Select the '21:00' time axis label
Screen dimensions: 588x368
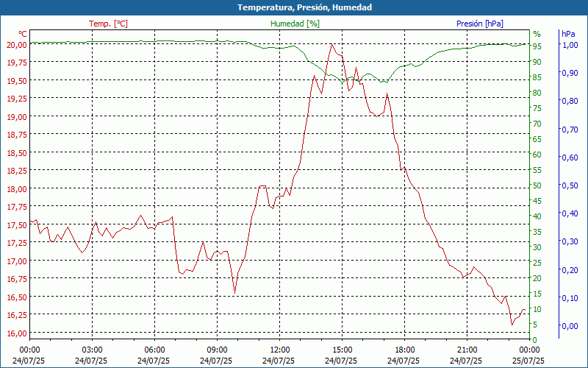point(467,350)
